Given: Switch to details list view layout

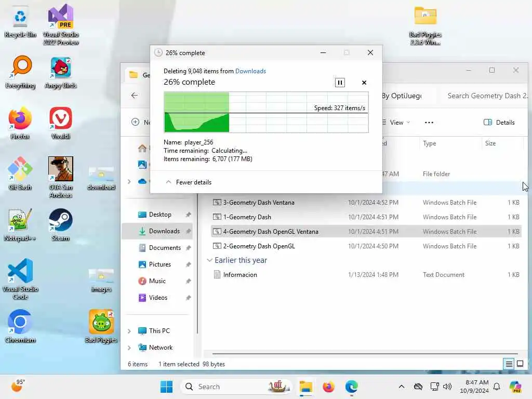Looking at the screenshot, I should click(x=509, y=364).
